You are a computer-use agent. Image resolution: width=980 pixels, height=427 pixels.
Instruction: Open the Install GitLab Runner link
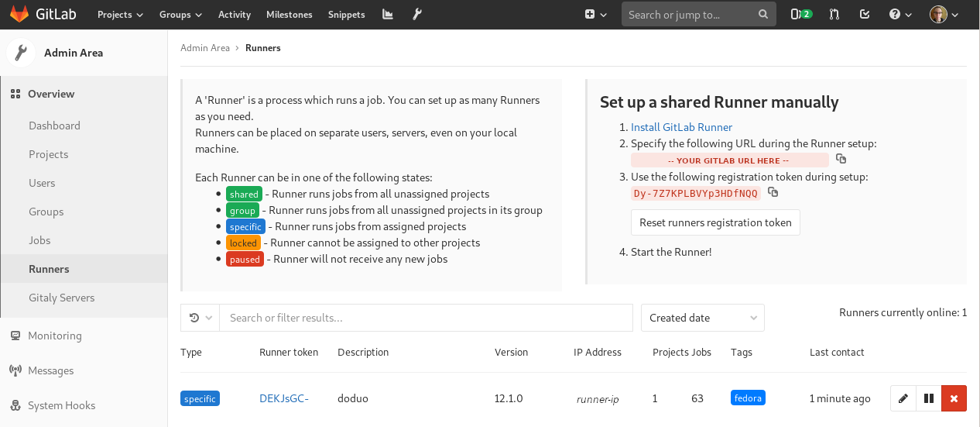[x=681, y=127]
